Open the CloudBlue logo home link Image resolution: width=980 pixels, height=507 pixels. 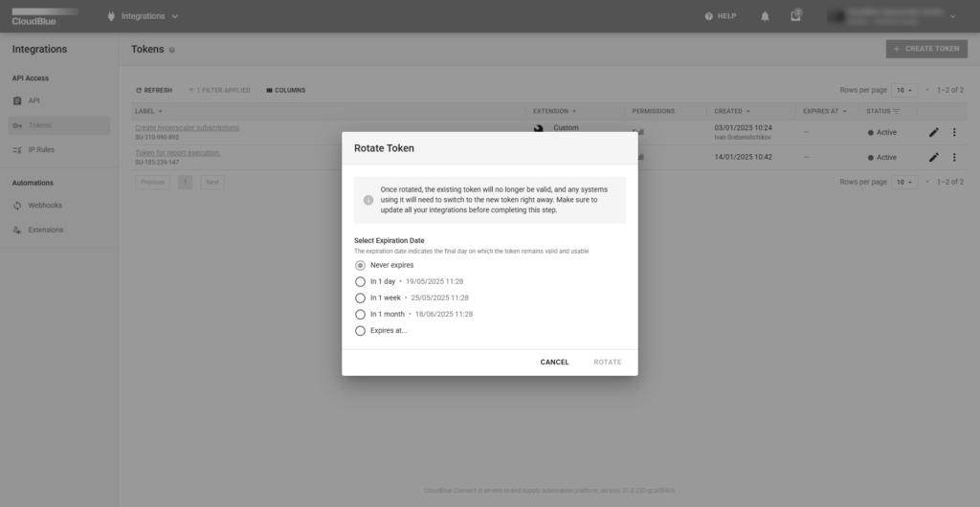coord(44,16)
